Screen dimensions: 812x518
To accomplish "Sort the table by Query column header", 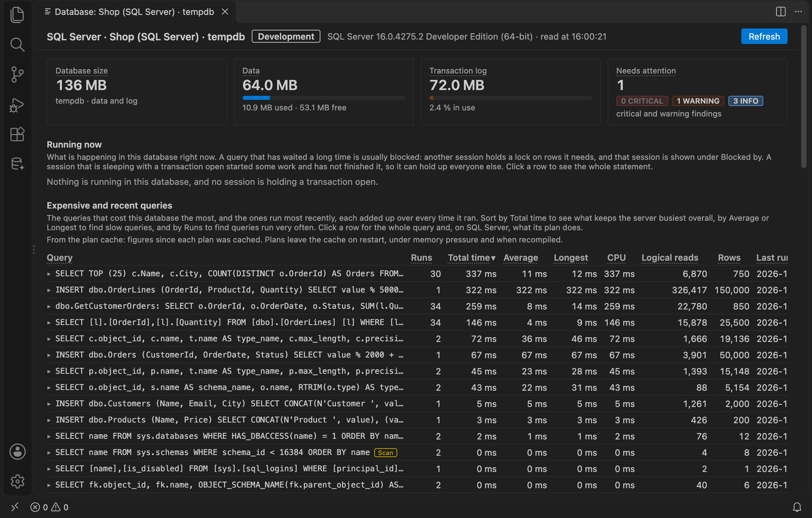I will [x=59, y=257].
